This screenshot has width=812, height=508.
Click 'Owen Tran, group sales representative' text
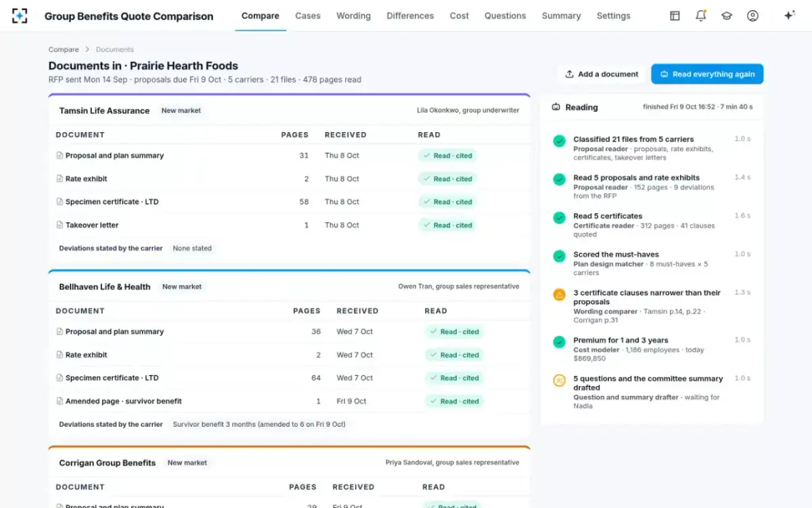[459, 287]
